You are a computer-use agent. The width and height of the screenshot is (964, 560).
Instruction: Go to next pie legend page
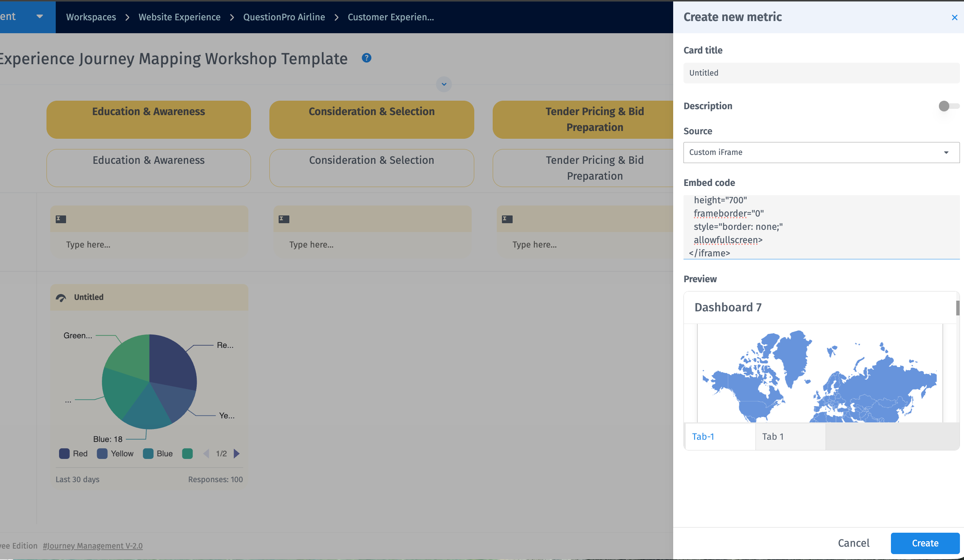pos(237,453)
